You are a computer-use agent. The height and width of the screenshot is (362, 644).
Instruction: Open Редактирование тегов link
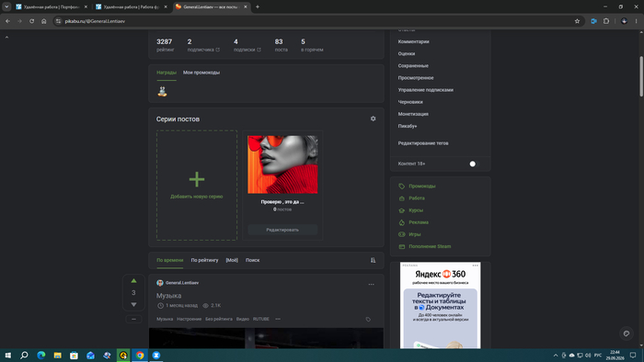click(x=423, y=143)
